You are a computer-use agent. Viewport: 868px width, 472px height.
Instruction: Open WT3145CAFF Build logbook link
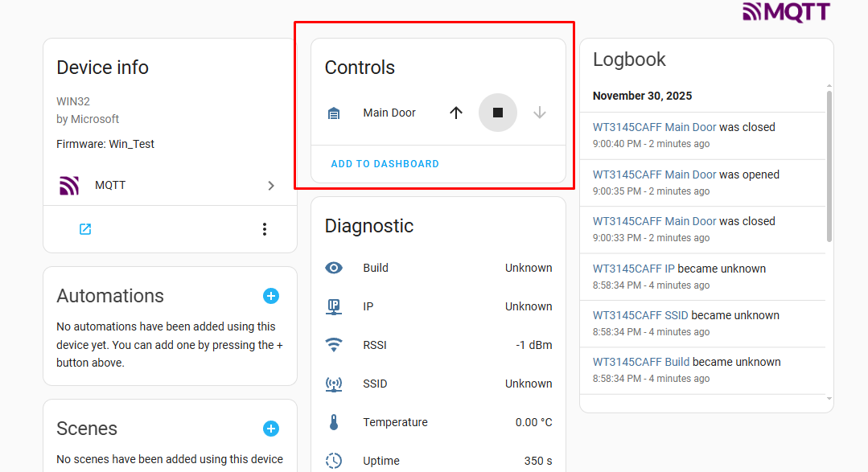[641, 362]
